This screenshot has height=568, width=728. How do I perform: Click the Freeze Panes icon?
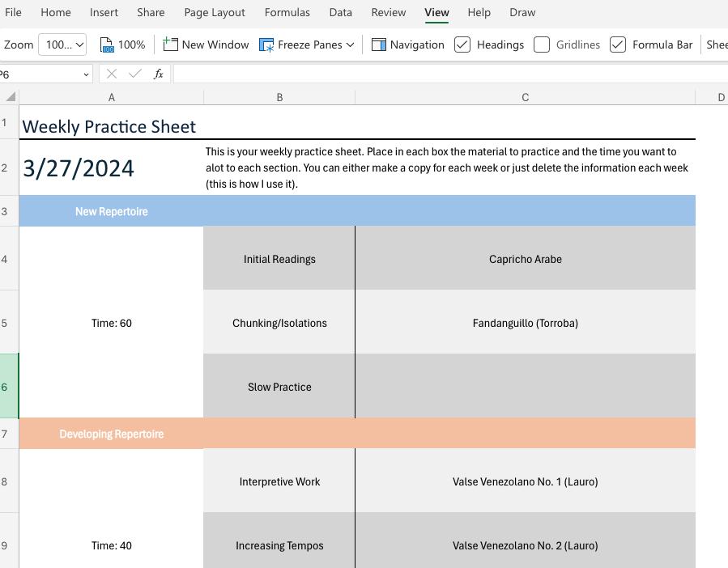click(x=266, y=45)
